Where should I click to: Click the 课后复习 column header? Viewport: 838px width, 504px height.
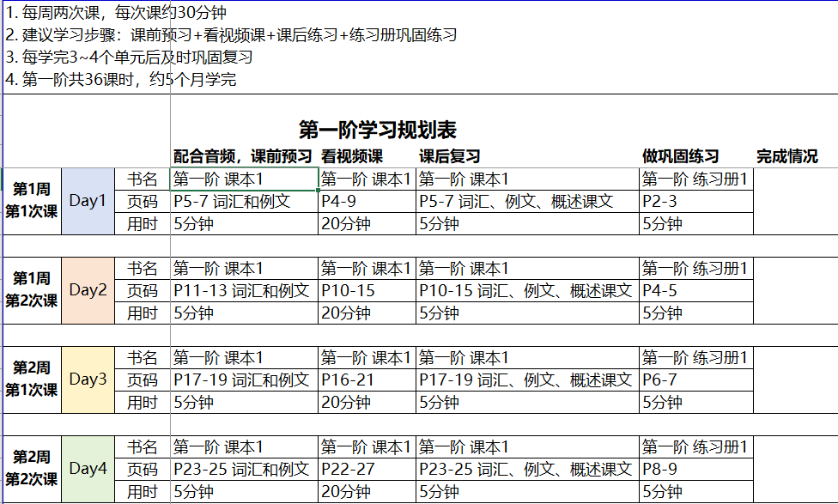pyautogui.click(x=449, y=156)
